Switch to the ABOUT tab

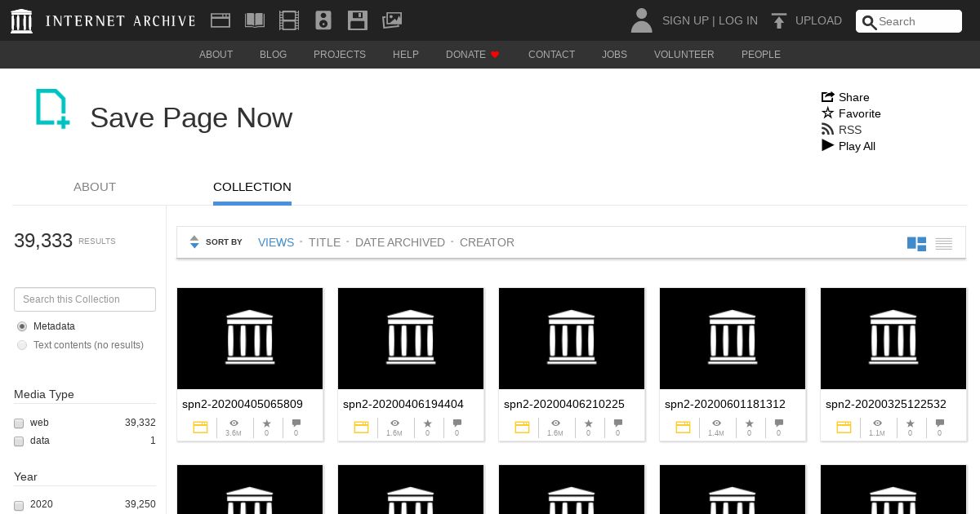coord(95,187)
